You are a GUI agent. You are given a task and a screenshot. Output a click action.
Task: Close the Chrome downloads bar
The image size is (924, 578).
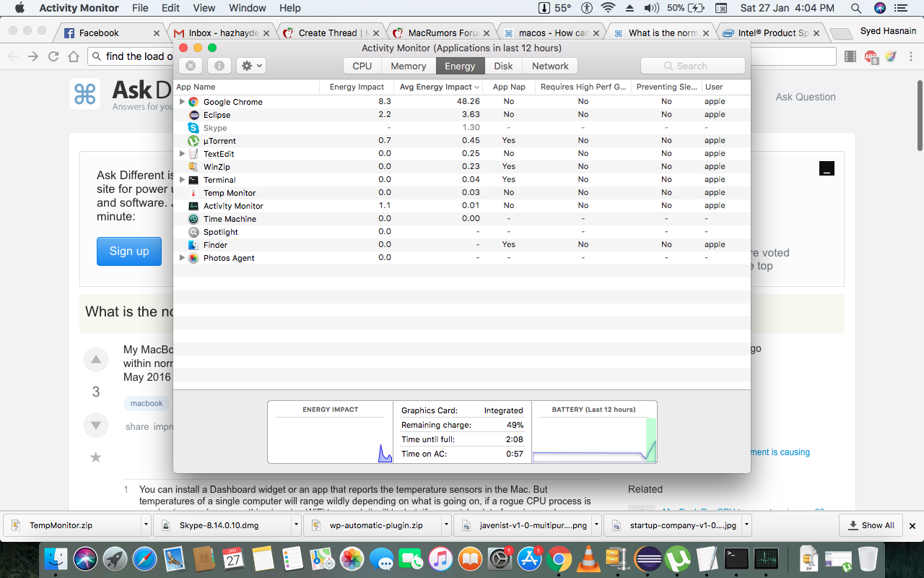[912, 526]
